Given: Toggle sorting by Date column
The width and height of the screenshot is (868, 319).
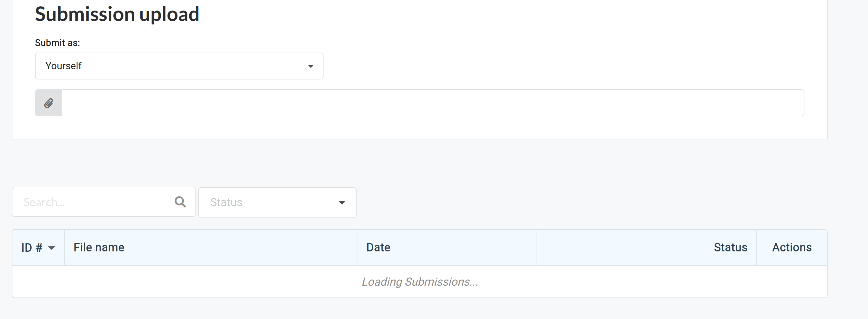Looking at the screenshot, I should coord(378,247).
